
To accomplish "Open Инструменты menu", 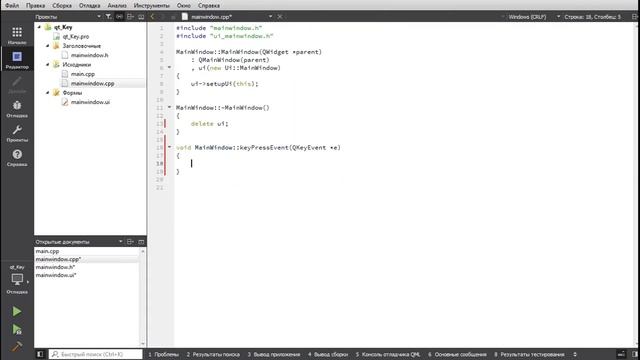I will click(151, 5).
